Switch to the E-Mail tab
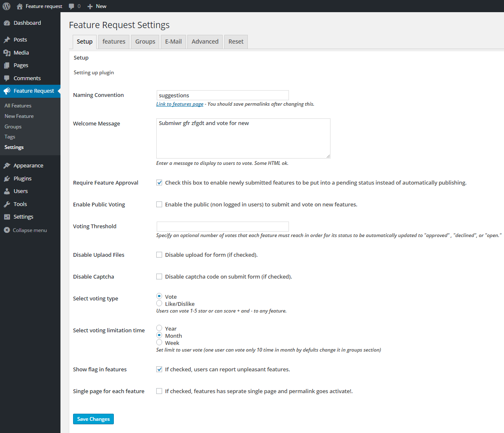 [x=173, y=42]
